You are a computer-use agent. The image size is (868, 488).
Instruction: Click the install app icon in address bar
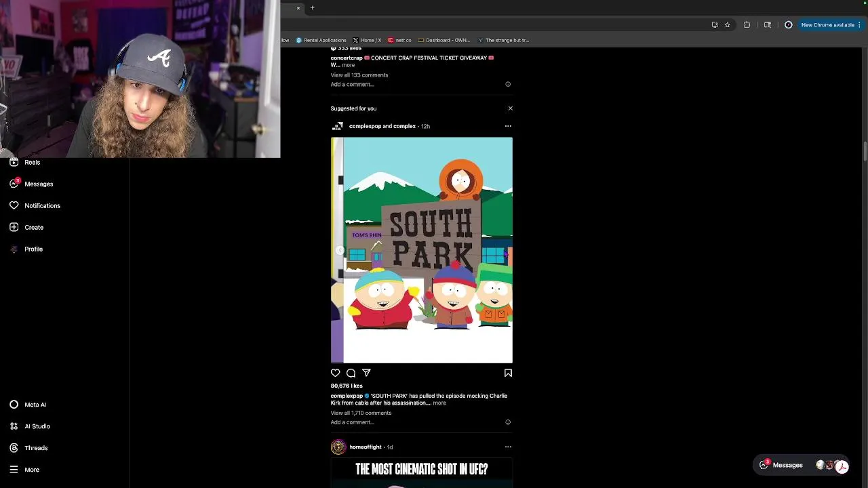tap(715, 25)
